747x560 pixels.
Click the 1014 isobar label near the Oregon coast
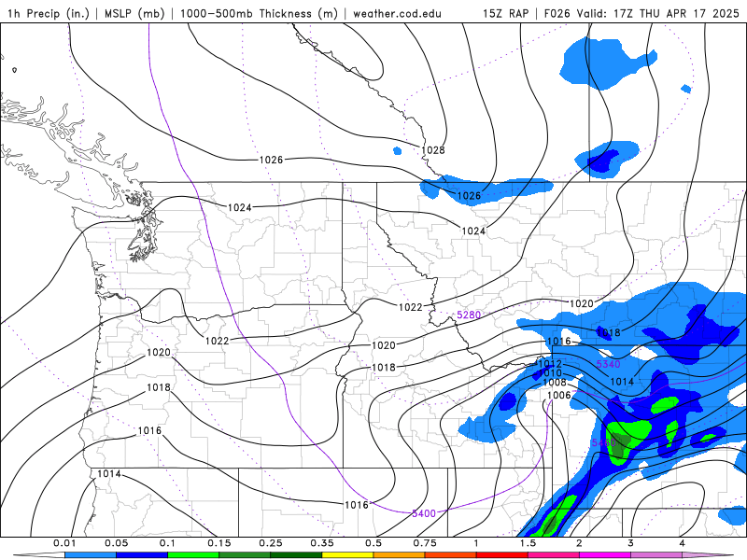tap(109, 474)
